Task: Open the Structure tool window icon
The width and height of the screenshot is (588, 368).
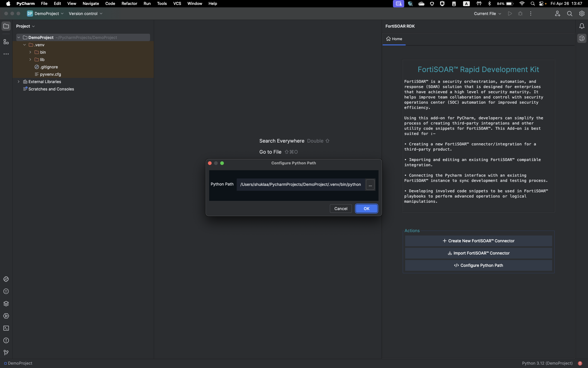Action: [x=6, y=42]
